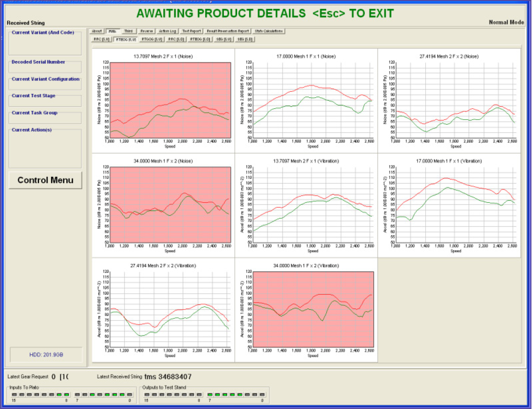This screenshot has height=409, width=532.
Task: Select the Third gear tab
Action: pos(128,31)
